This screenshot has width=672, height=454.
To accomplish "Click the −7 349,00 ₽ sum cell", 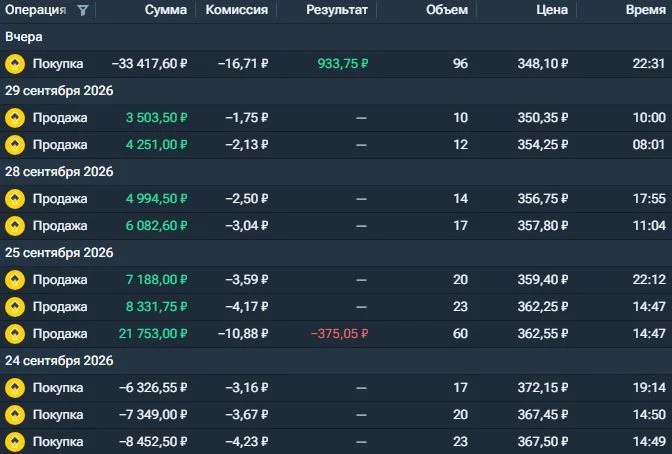I will pos(153,415).
